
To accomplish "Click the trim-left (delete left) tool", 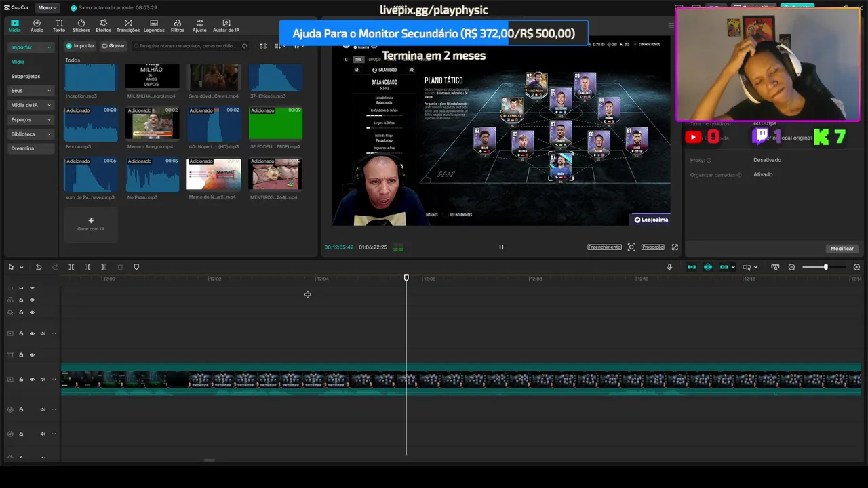I will pyautogui.click(x=87, y=267).
